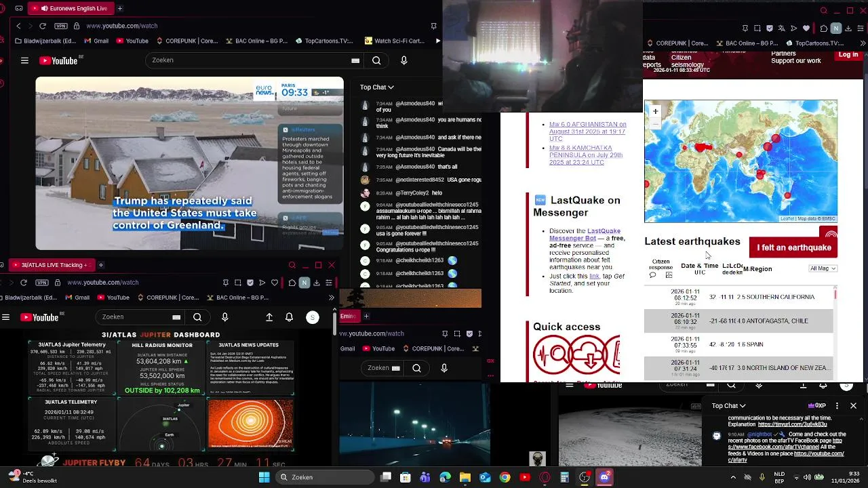Go back in the Euronews browser window

pyautogui.click(x=18, y=26)
